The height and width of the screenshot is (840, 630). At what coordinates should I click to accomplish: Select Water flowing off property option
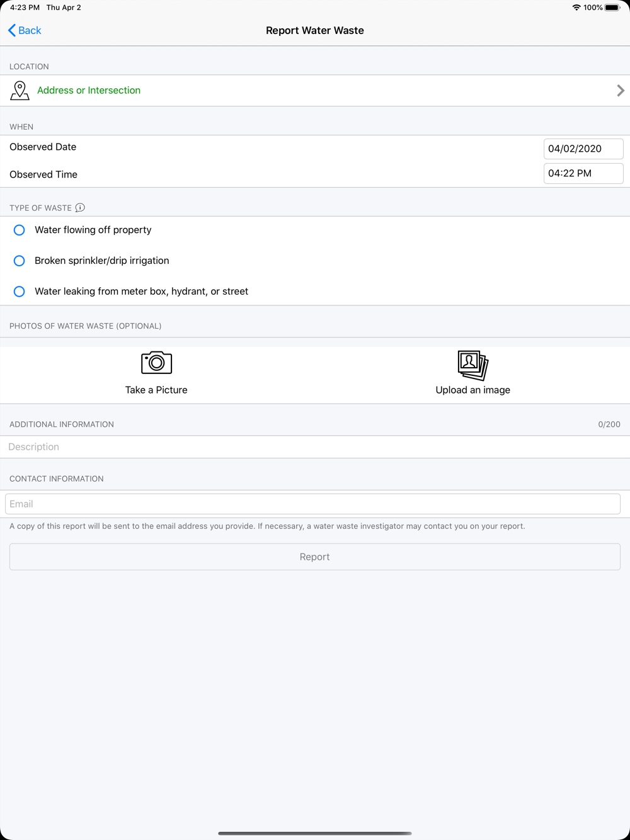pyautogui.click(x=20, y=230)
